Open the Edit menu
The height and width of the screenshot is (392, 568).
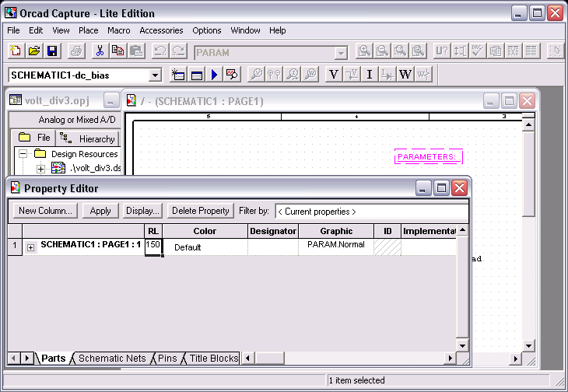pos(36,30)
